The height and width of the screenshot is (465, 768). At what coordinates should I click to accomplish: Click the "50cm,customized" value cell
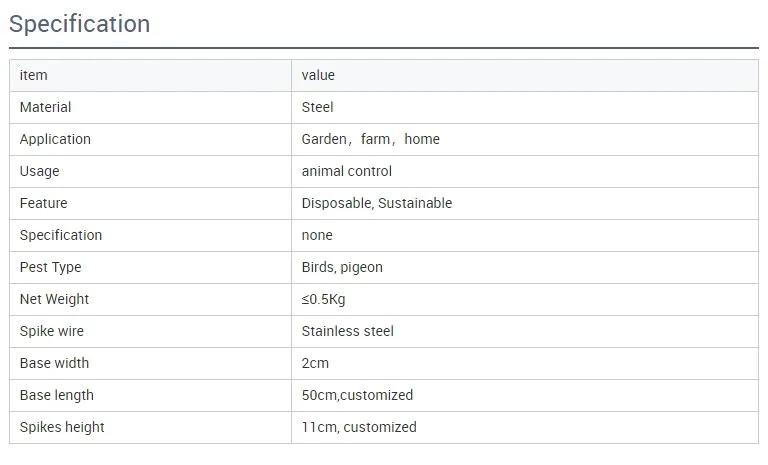pos(357,395)
